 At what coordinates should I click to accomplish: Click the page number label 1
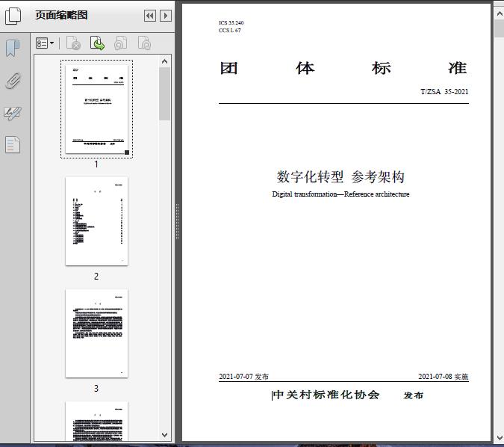tap(96, 164)
